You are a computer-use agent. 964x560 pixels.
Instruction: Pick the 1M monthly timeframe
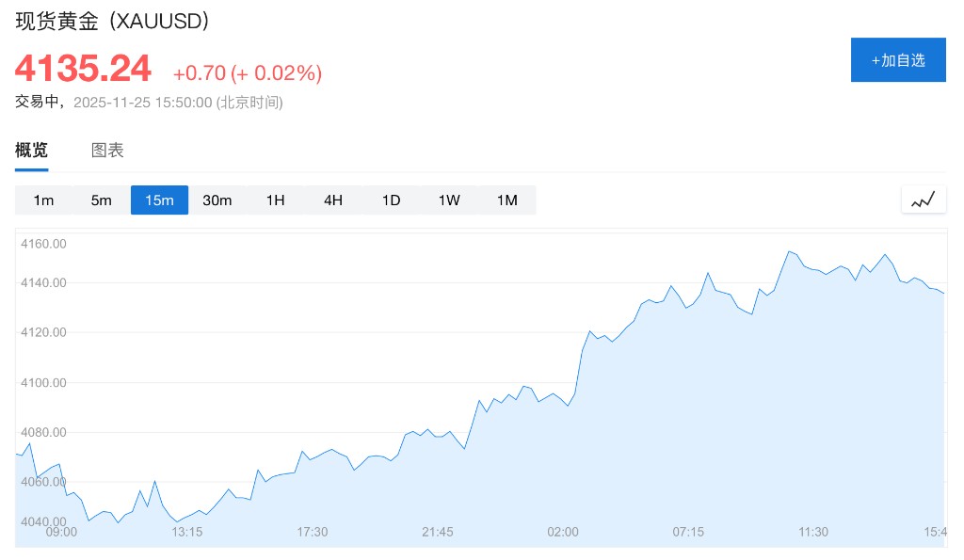pyautogui.click(x=507, y=200)
